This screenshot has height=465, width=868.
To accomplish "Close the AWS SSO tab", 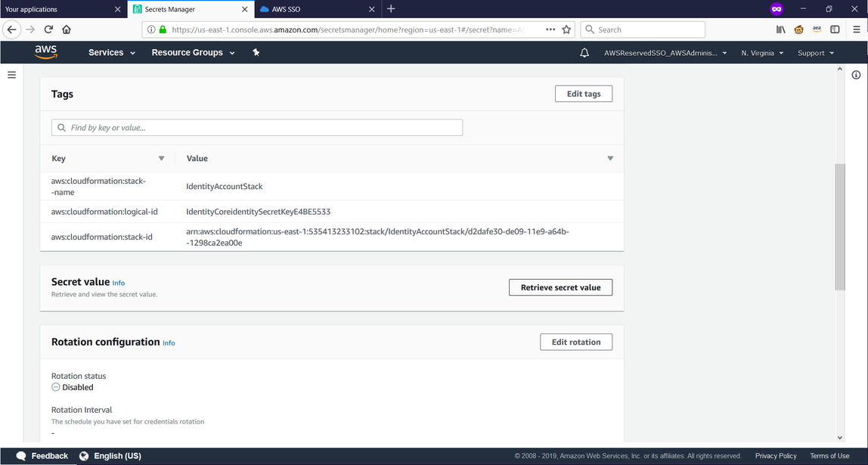I will click(372, 9).
